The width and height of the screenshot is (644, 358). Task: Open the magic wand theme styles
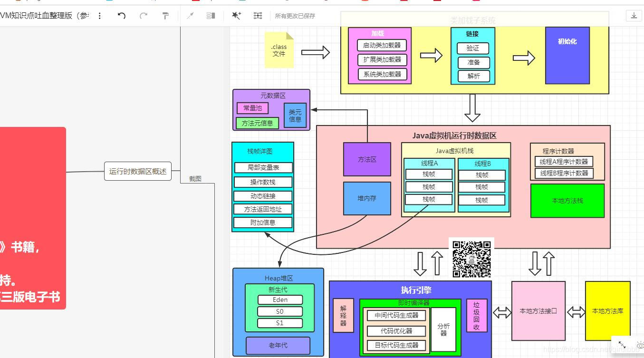236,16
